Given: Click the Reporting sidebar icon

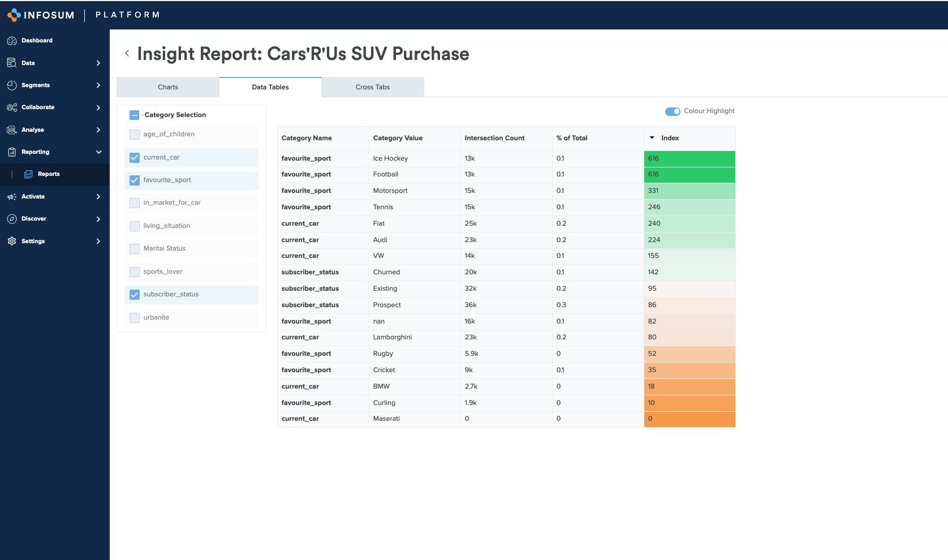Looking at the screenshot, I should pyautogui.click(x=12, y=152).
